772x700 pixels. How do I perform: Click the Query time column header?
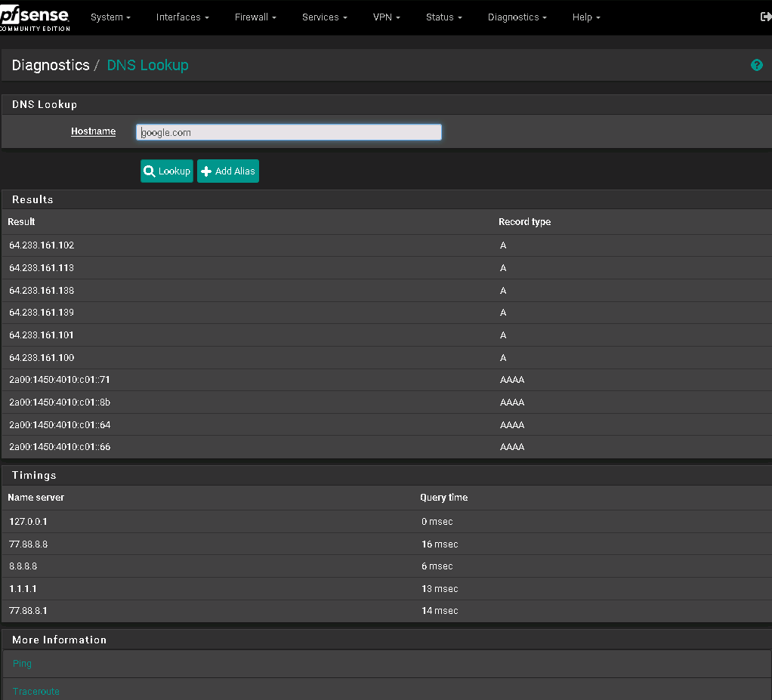click(x=443, y=498)
